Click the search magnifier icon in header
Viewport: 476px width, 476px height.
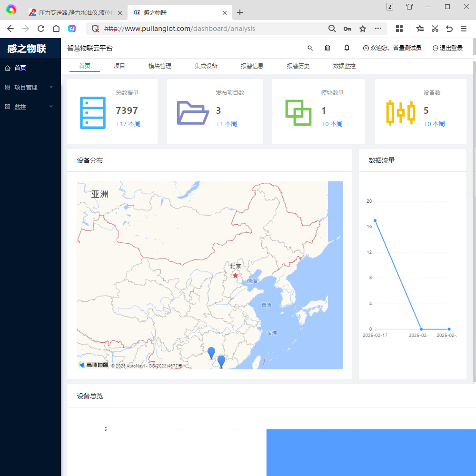(x=310, y=48)
